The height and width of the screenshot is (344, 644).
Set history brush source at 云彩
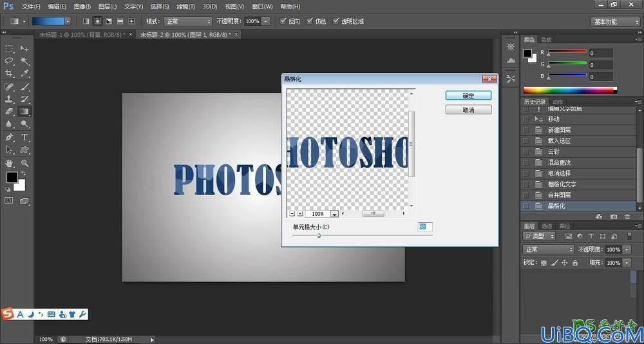coord(526,151)
